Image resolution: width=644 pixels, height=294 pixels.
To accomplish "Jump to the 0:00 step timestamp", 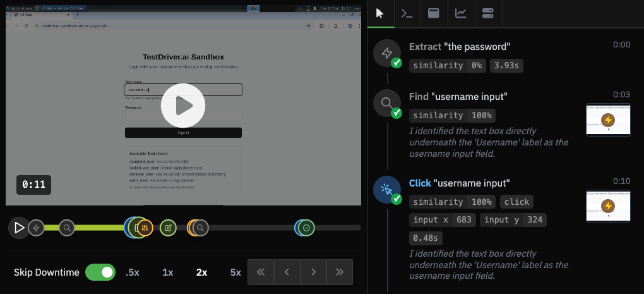I will (621, 45).
